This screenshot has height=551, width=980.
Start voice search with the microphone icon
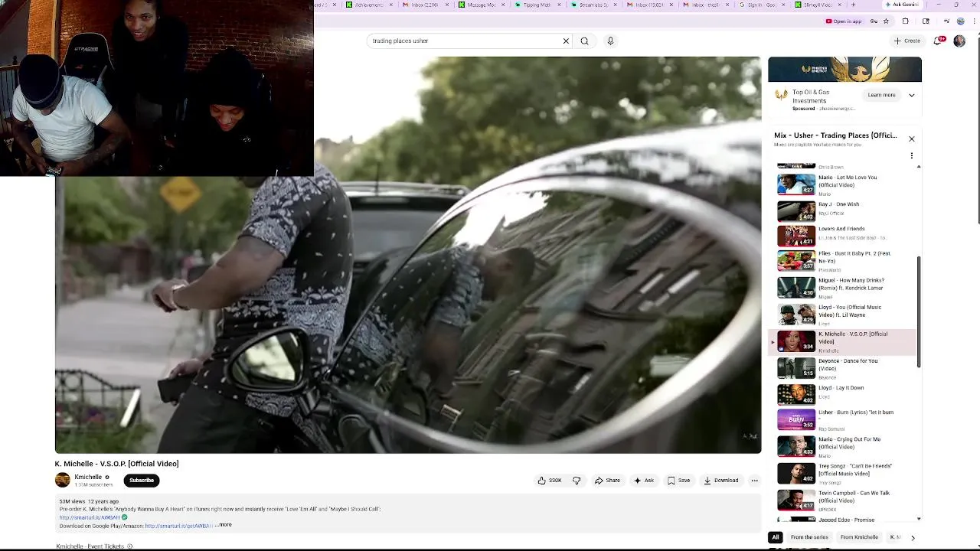pyautogui.click(x=610, y=41)
